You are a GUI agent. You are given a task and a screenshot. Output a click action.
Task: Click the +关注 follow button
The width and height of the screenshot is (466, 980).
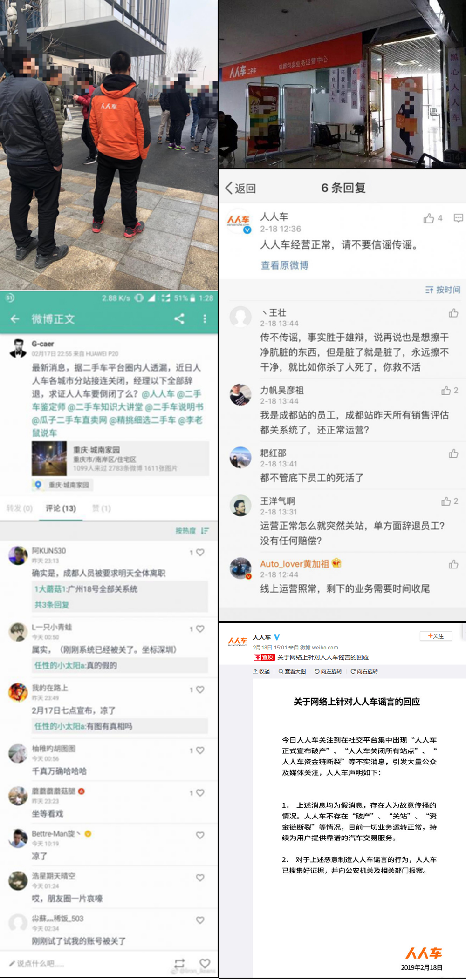(436, 636)
